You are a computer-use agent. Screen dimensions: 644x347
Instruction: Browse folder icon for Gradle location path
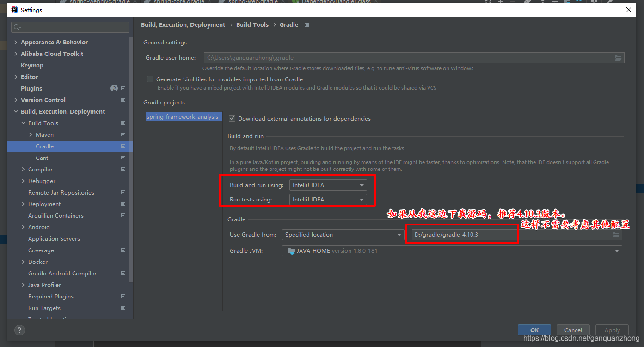616,235
